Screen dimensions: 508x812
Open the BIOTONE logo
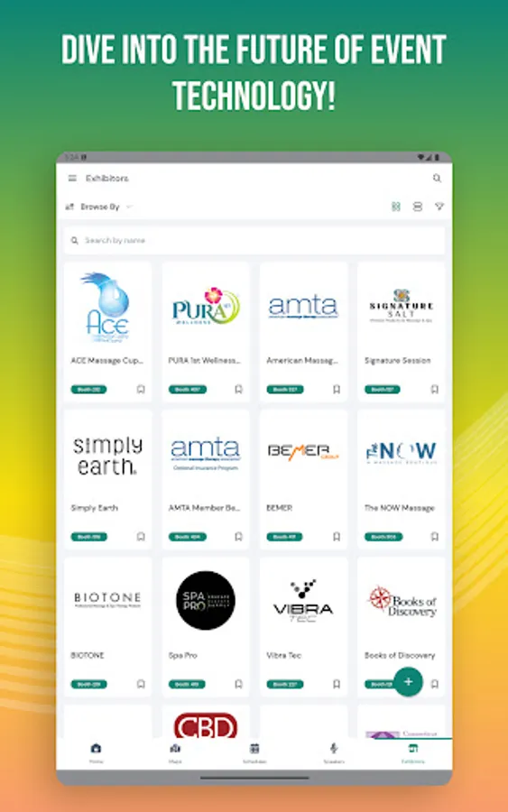(107, 600)
